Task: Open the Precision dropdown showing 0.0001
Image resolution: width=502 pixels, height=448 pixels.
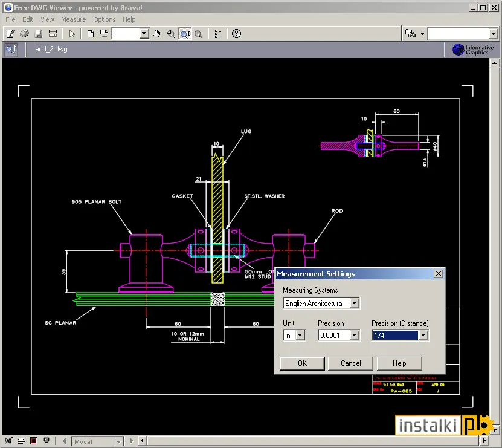Action: pyautogui.click(x=354, y=335)
